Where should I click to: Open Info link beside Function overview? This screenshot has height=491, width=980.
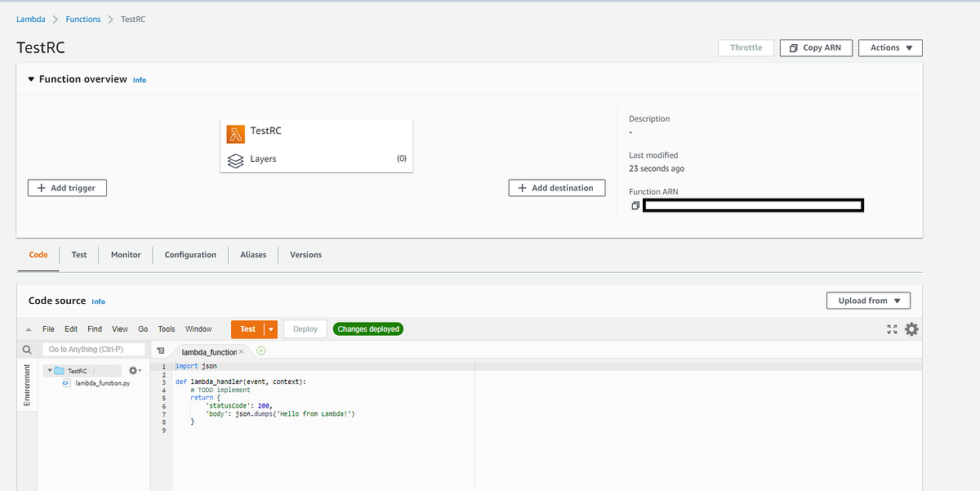coord(140,80)
